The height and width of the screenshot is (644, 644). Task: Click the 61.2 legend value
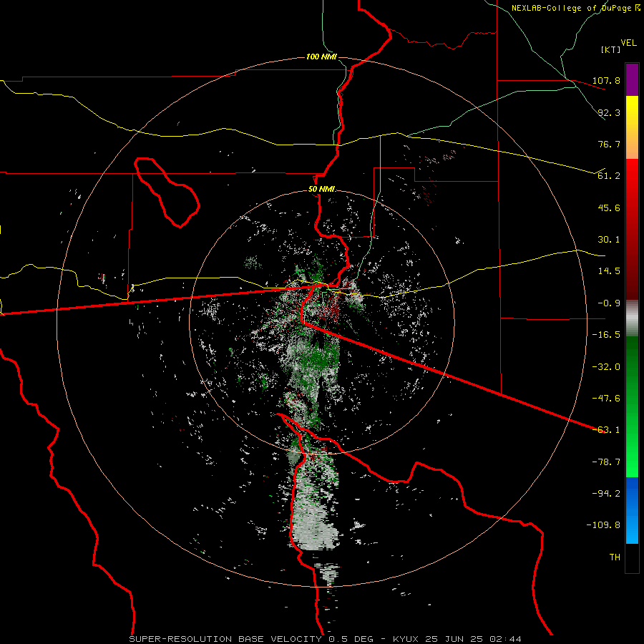609,176
